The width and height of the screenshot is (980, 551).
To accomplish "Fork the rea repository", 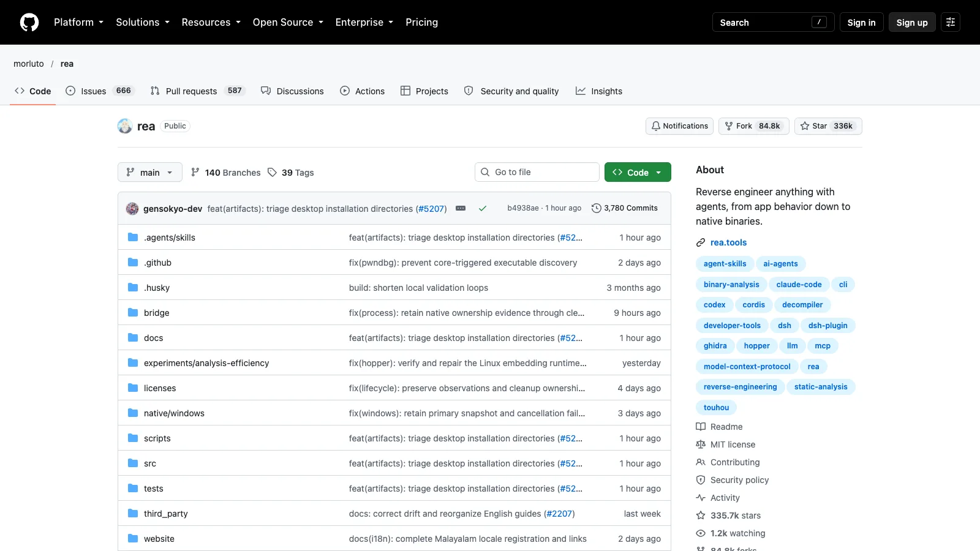I will click(x=754, y=126).
